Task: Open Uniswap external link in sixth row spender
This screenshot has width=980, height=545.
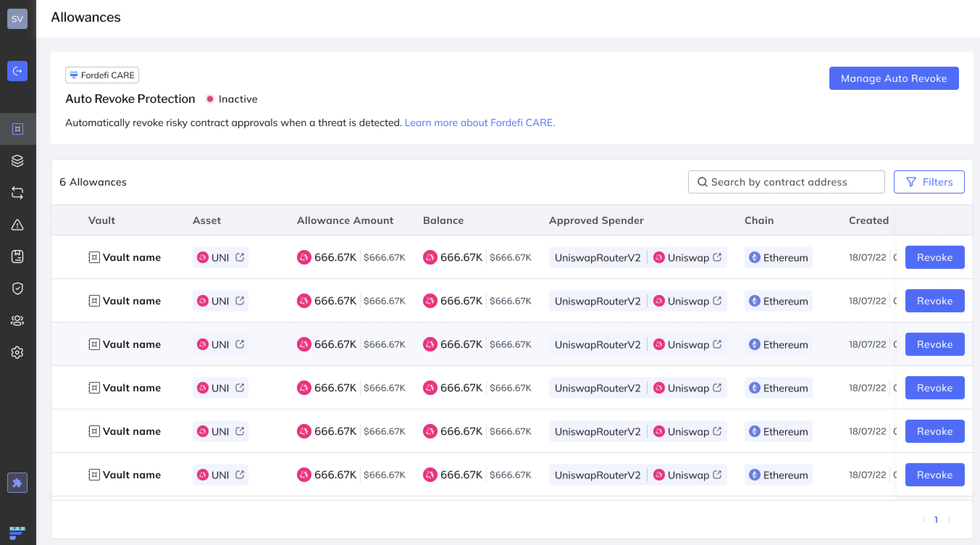Action: [717, 475]
